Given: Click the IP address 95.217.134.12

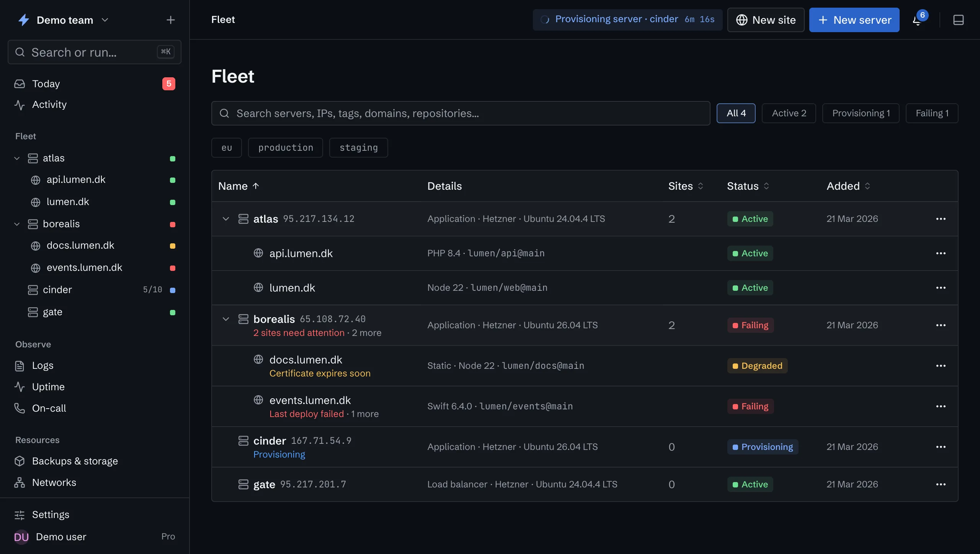Looking at the screenshot, I should click(318, 219).
